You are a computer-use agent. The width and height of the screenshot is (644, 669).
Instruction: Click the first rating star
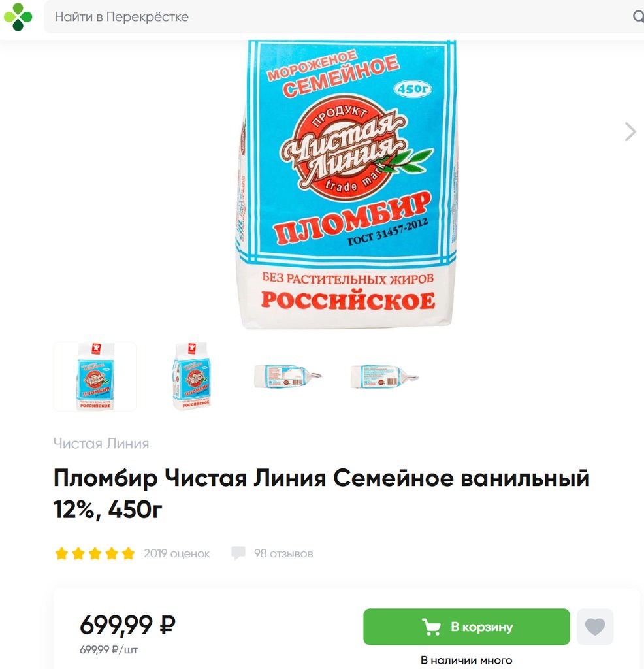coord(62,554)
